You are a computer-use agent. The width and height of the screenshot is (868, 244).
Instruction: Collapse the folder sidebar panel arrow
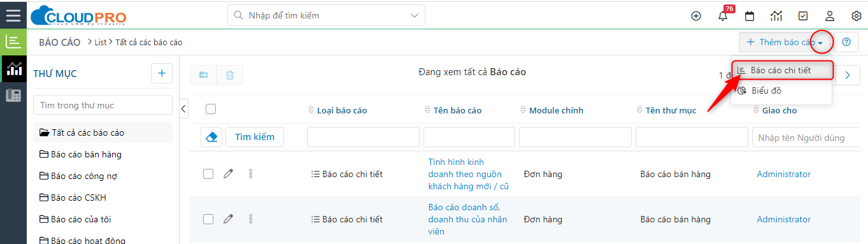click(184, 108)
